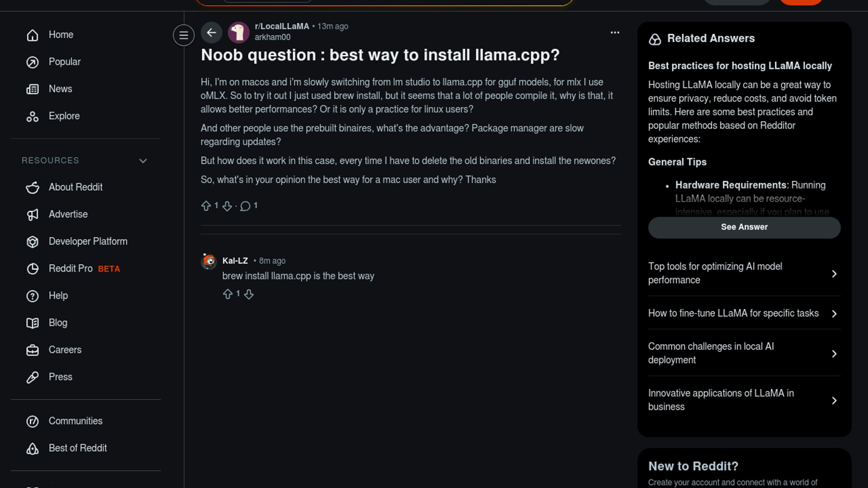Upvote the llama.cpp install post
Viewport: 868px width, 488px height.
[x=206, y=206]
